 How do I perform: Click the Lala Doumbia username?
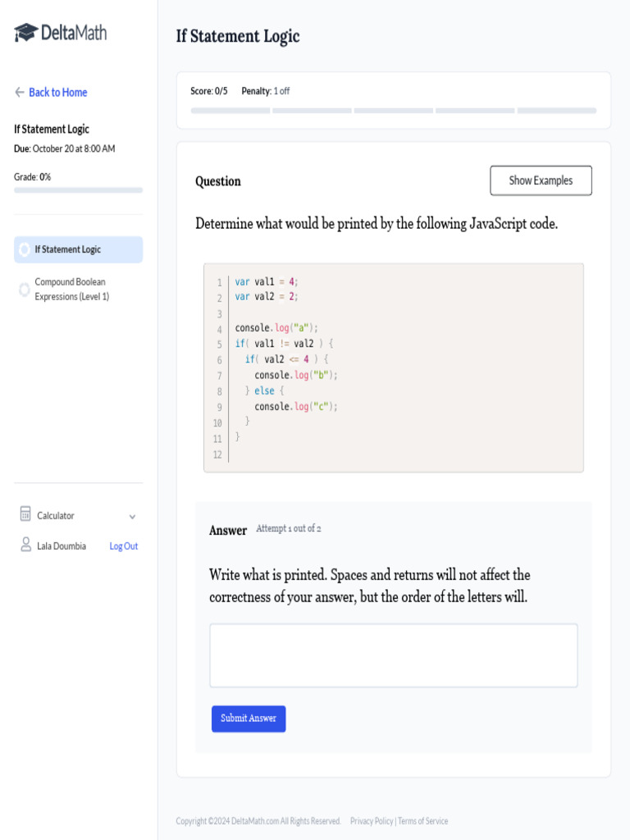[62, 546]
